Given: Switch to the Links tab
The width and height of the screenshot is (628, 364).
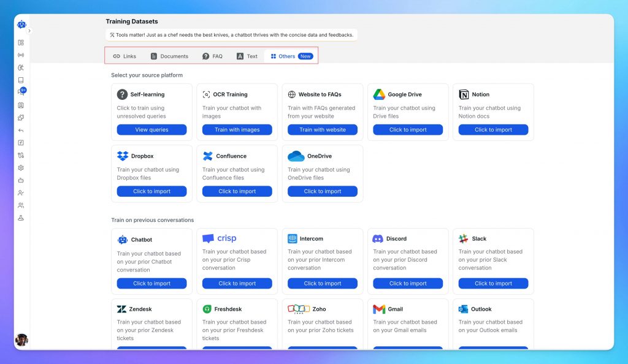Looking at the screenshot, I should point(124,55).
